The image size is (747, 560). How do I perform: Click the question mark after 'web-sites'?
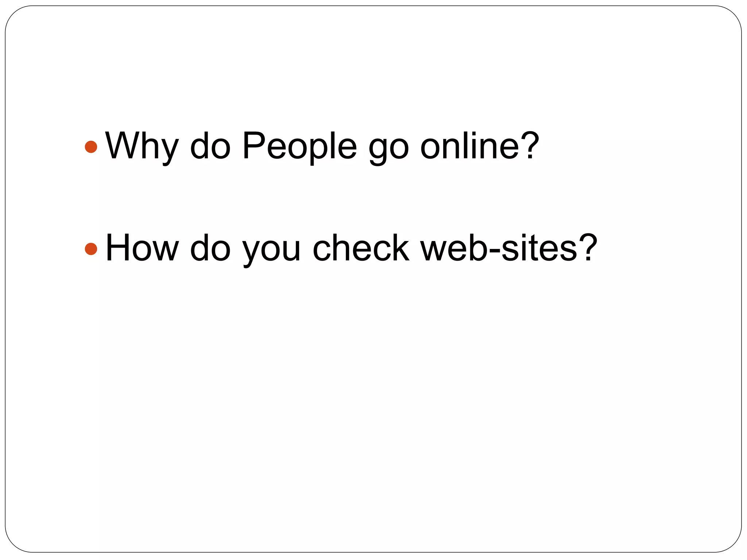point(588,247)
